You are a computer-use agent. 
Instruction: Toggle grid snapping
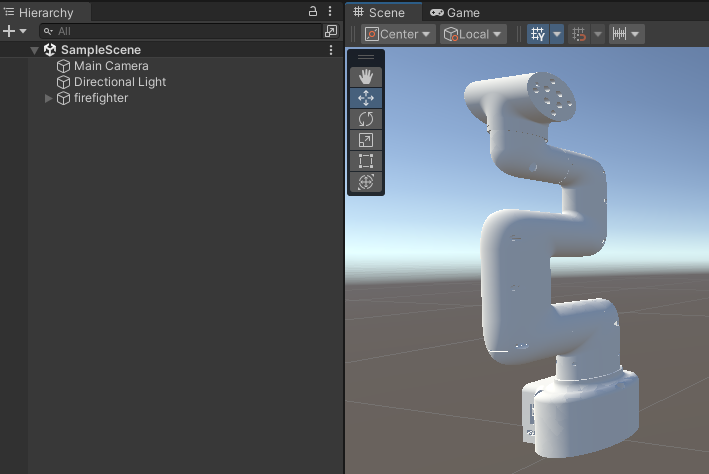(579, 34)
